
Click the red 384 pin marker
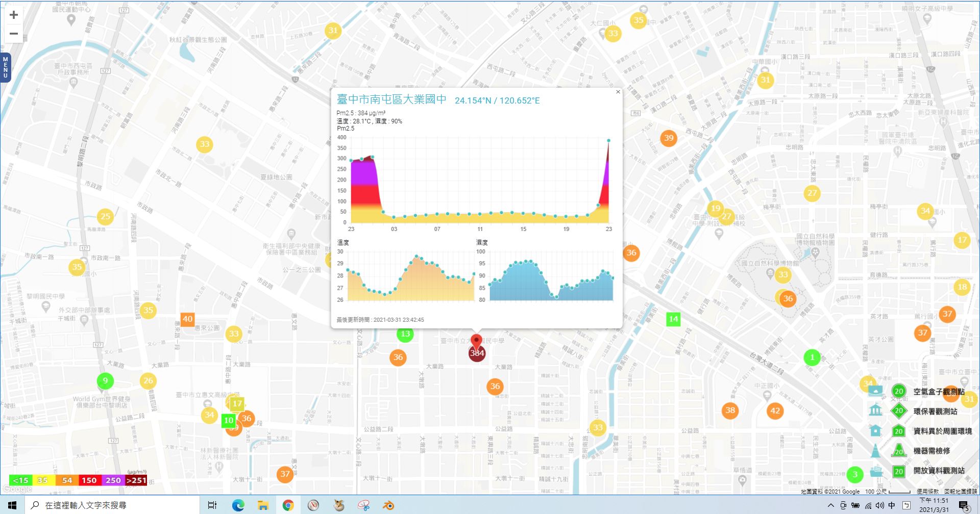[477, 349]
